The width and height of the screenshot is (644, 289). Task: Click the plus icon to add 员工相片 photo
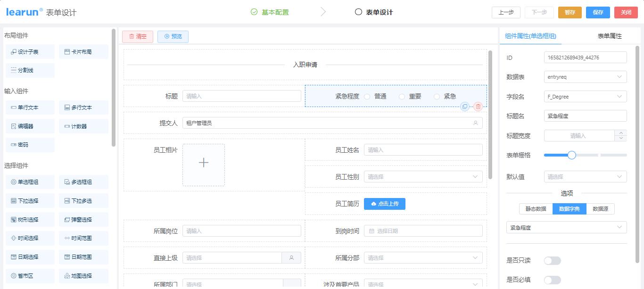(204, 162)
